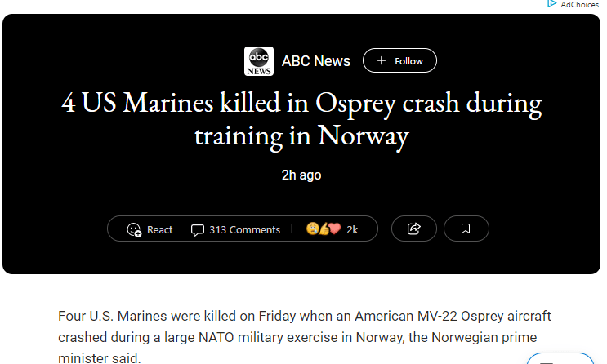Click the "2h ago" timestamp

(x=301, y=175)
